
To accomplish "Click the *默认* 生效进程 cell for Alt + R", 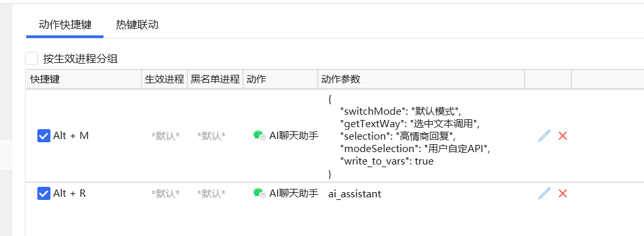I will [x=166, y=193].
